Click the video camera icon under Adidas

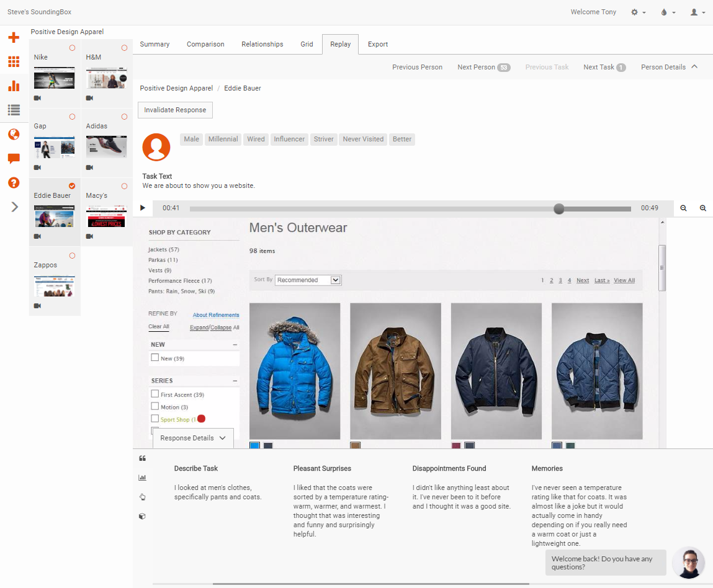89,167
